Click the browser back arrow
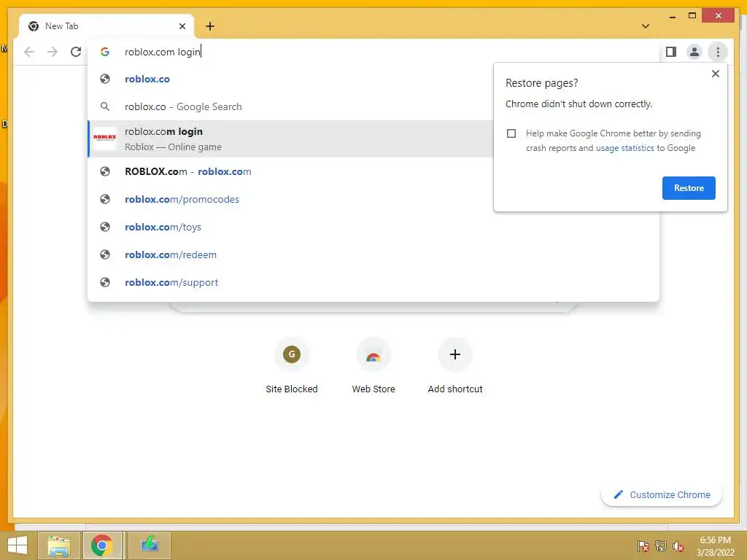The image size is (747, 560). pyautogui.click(x=29, y=52)
